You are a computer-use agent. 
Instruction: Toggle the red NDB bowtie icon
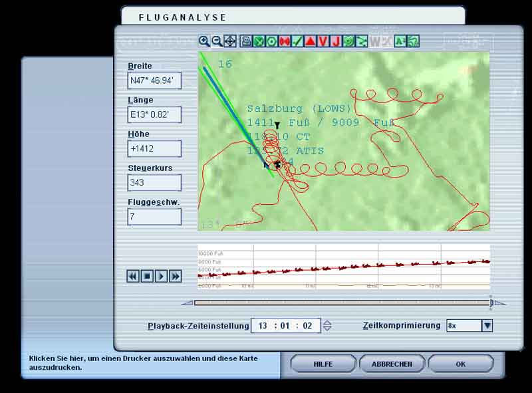285,41
